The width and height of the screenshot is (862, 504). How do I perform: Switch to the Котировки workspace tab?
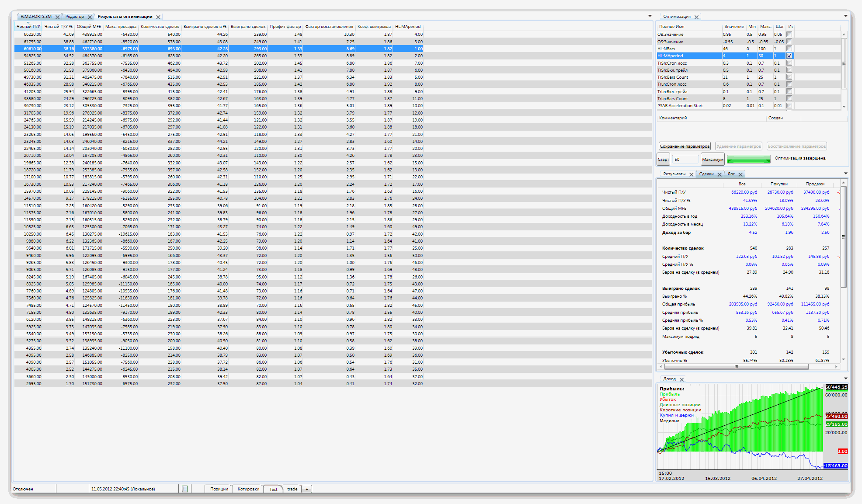tap(248, 489)
